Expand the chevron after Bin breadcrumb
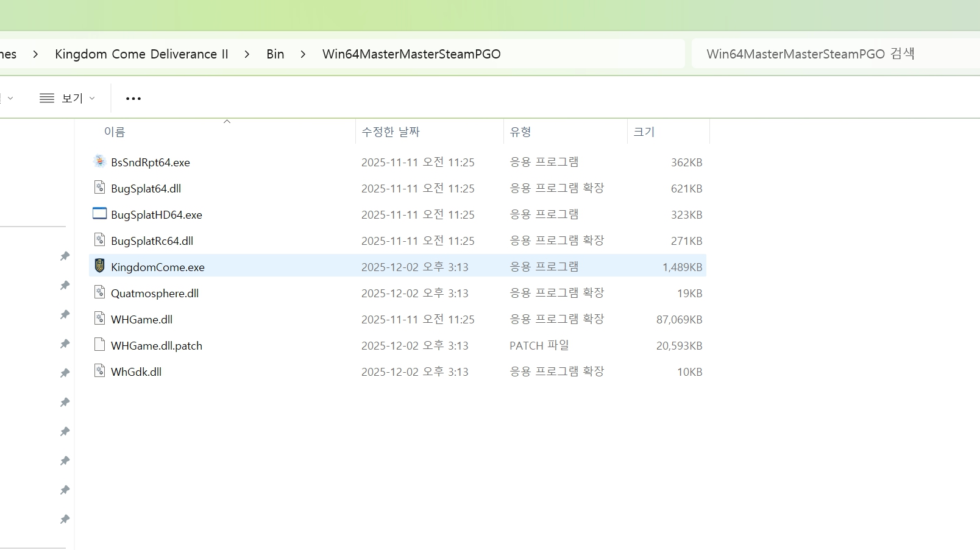980x550 pixels. tap(303, 54)
